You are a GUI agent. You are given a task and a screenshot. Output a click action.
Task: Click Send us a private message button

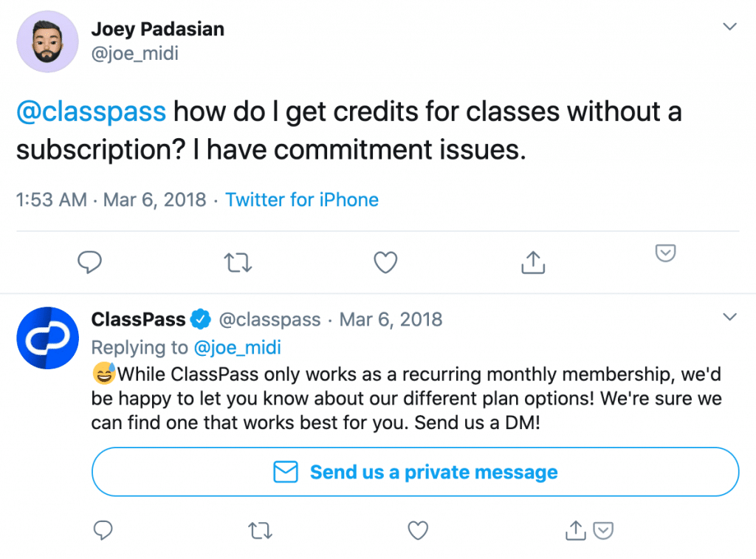click(x=415, y=472)
